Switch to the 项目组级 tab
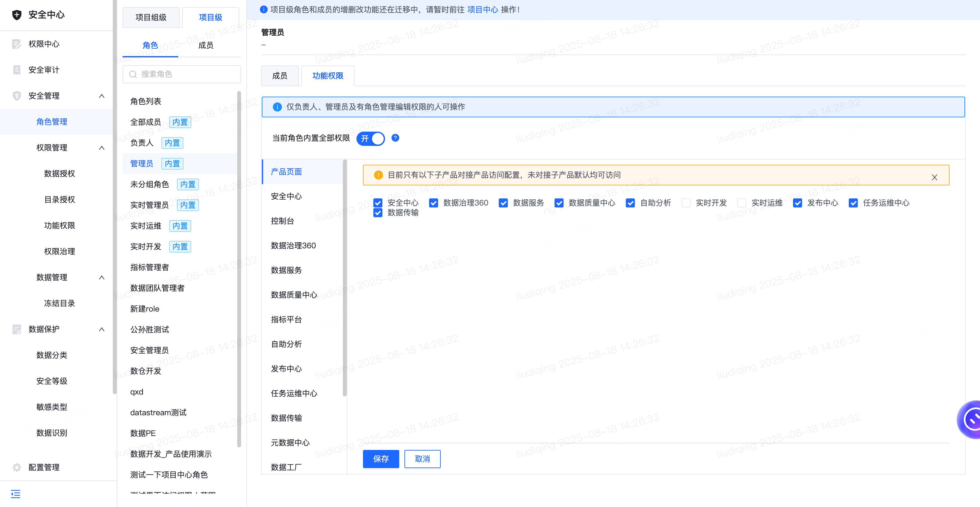 click(x=151, y=18)
